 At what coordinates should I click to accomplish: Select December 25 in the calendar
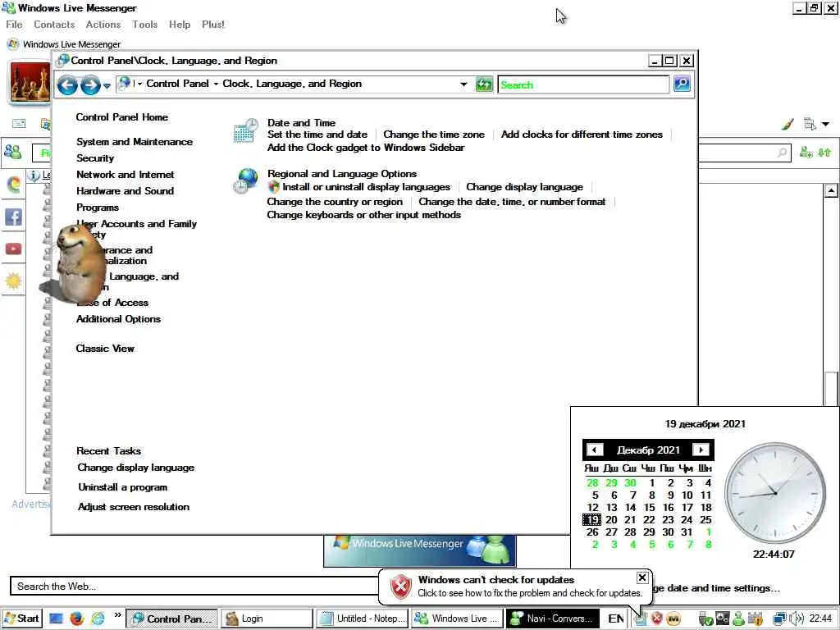(x=705, y=519)
